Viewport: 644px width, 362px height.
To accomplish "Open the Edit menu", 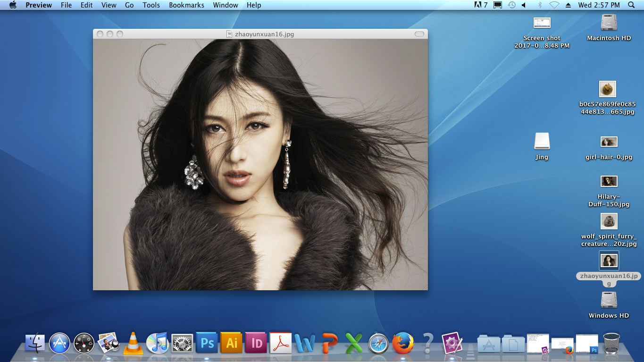I will pos(86,5).
